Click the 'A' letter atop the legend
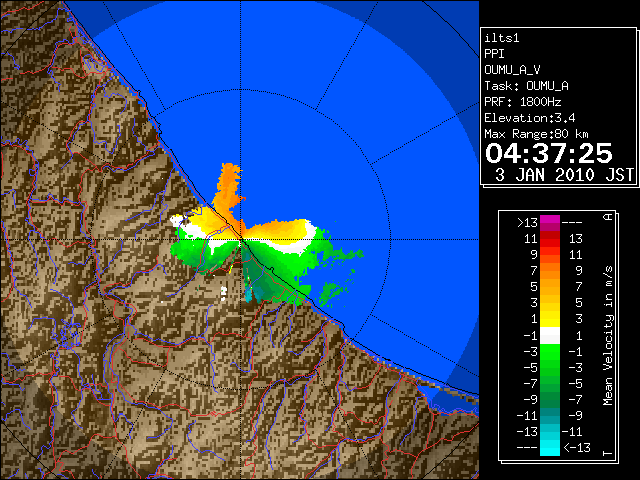 click(x=608, y=217)
